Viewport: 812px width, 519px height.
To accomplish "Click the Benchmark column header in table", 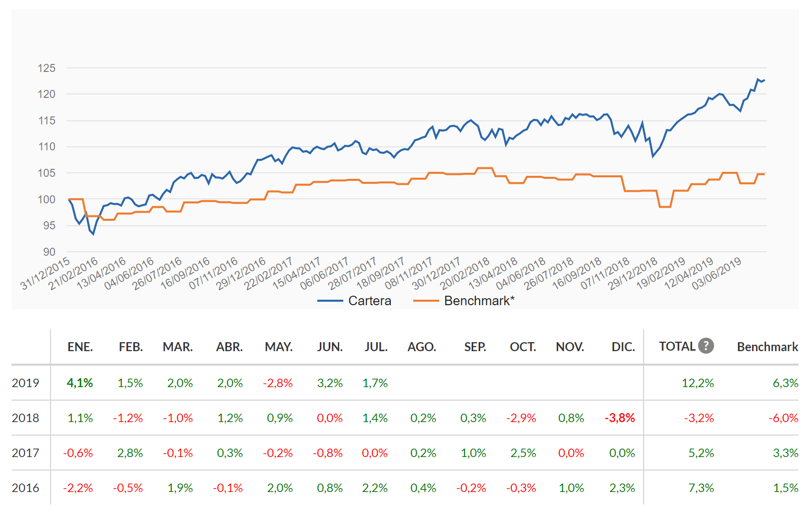I will pyautogui.click(x=767, y=347).
